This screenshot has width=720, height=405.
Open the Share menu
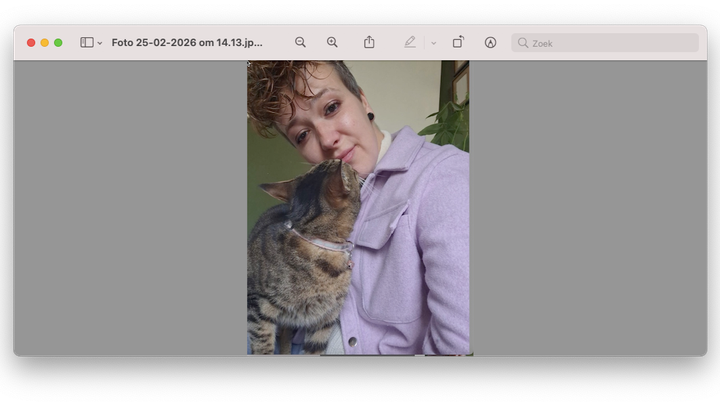(369, 42)
